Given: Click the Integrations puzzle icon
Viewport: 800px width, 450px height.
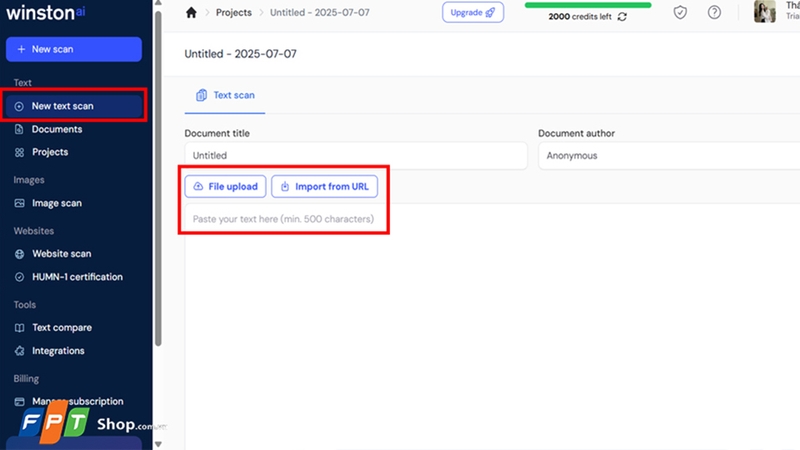Looking at the screenshot, I should click(x=19, y=351).
